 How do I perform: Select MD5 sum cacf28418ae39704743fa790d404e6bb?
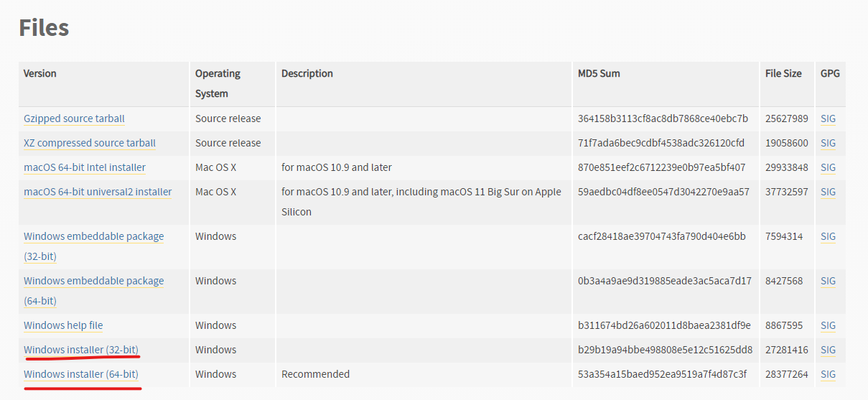[662, 236]
